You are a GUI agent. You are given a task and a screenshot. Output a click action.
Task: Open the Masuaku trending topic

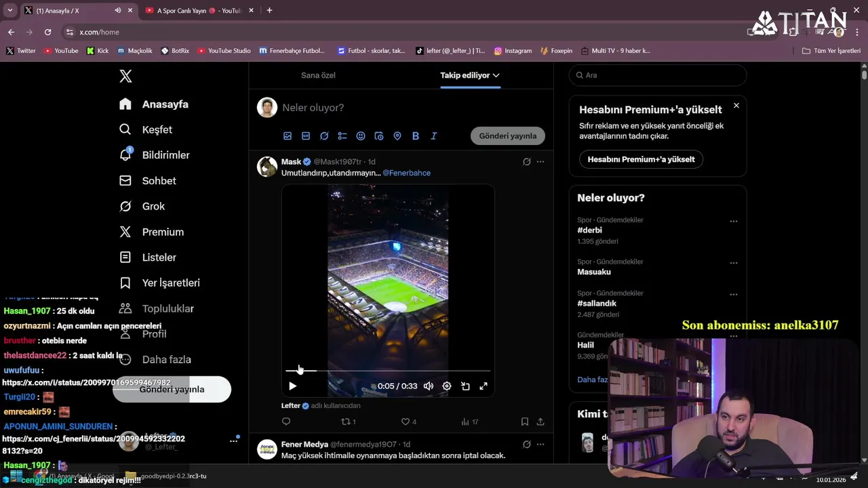point(594,272)
